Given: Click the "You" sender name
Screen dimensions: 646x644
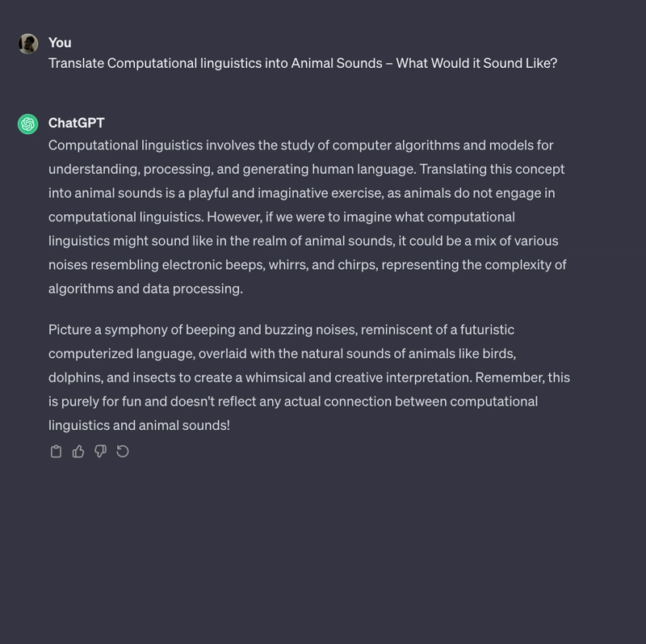Looking at the screenshot, I should tap(60, 43).
